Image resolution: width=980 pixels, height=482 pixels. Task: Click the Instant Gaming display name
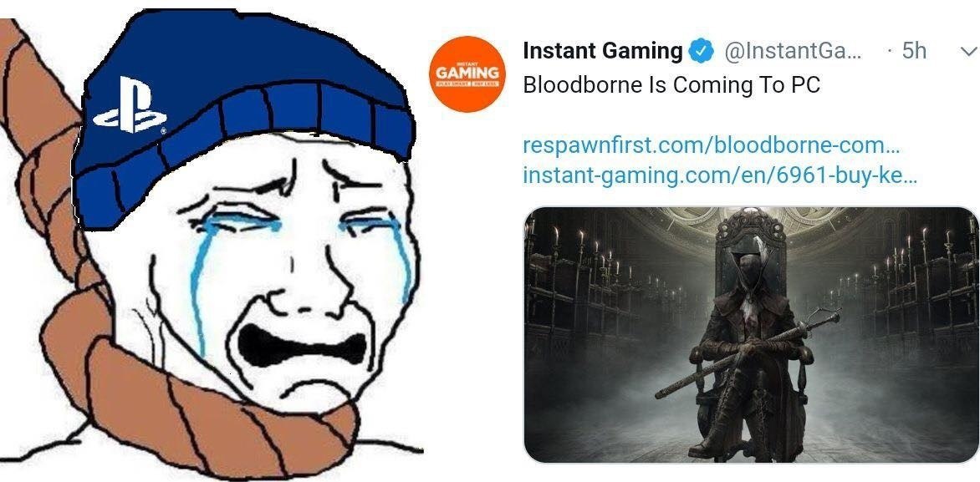[603, 51]
